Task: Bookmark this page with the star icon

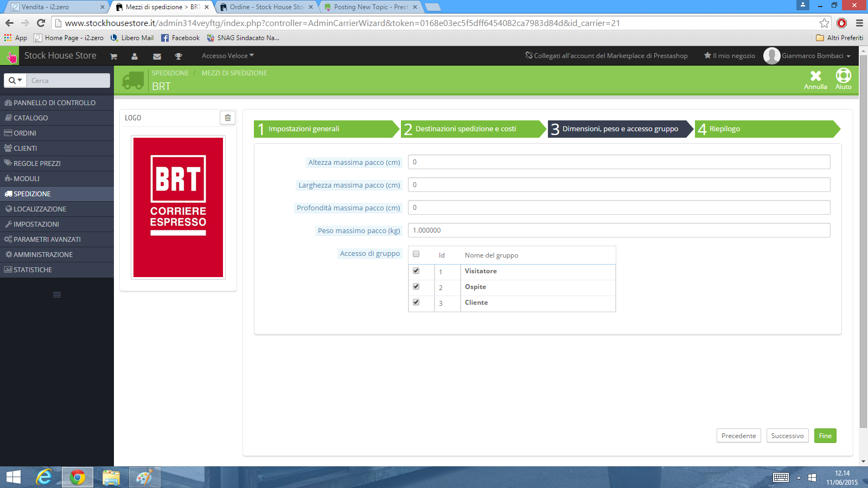Action: pyautogui.click(x=825, y=23)
